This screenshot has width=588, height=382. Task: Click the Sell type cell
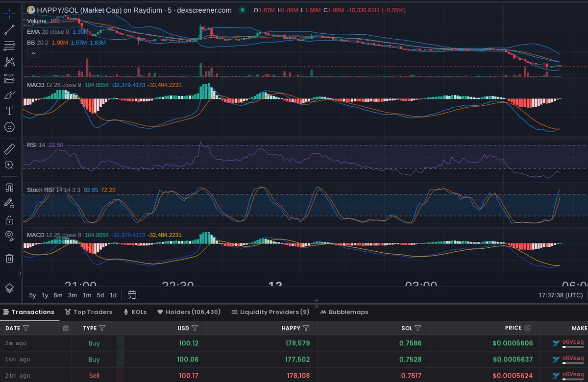pyautogui.click(x=94, y=376)
